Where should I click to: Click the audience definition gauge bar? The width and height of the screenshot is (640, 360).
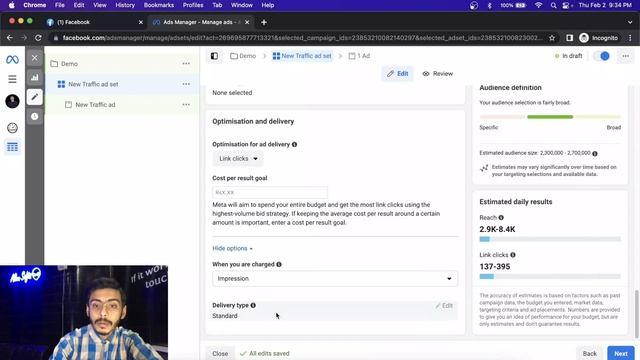pyautogui.click(x=550, y=117)
